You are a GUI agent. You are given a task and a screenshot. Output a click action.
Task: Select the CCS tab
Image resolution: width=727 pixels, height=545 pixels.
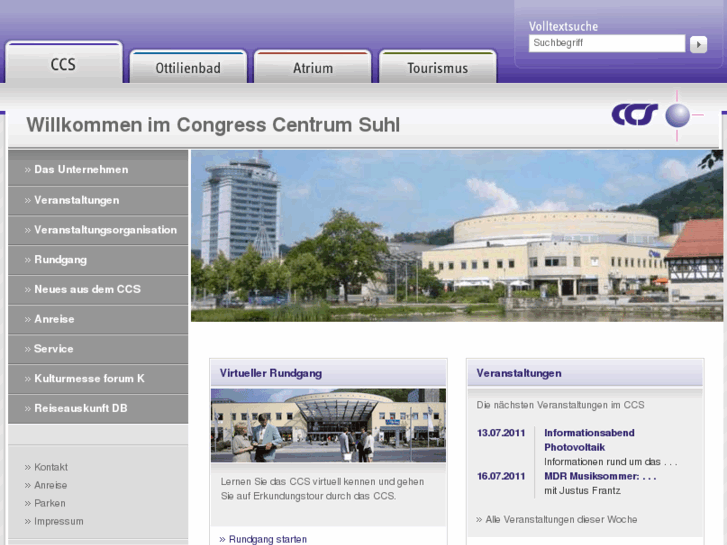64,63
